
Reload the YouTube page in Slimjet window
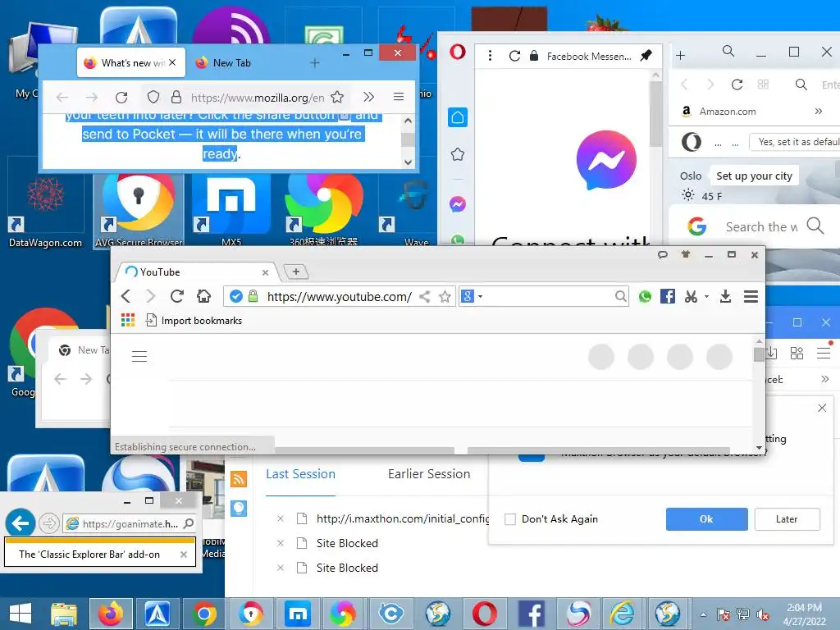177,296
